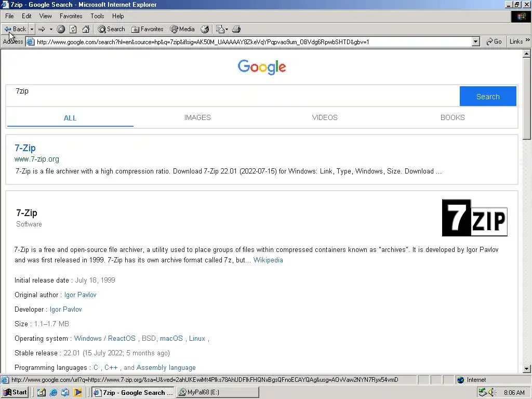Click the Edit page toolbar icon

pyautogui.click(x=220, y=29)
